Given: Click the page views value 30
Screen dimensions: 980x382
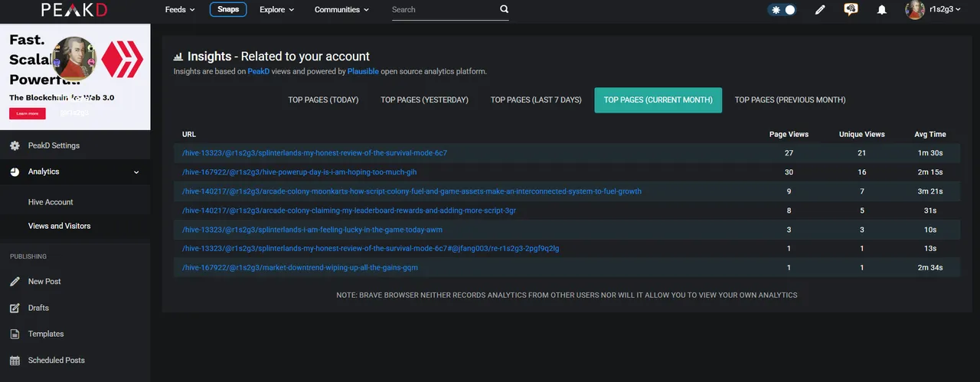Looking at the screenshot, I should point(789,172).
